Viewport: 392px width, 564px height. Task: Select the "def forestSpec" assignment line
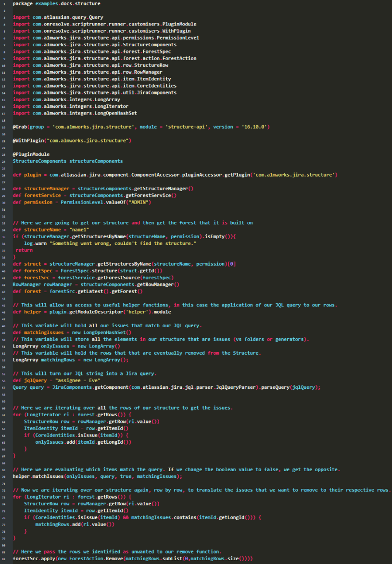pyautogui.click(x=88, y=270)
